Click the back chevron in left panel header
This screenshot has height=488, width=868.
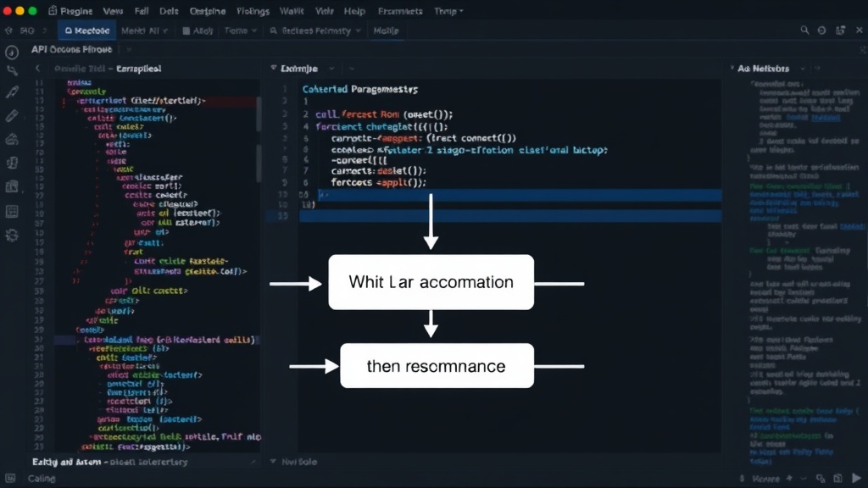click(x=37, y=69)
